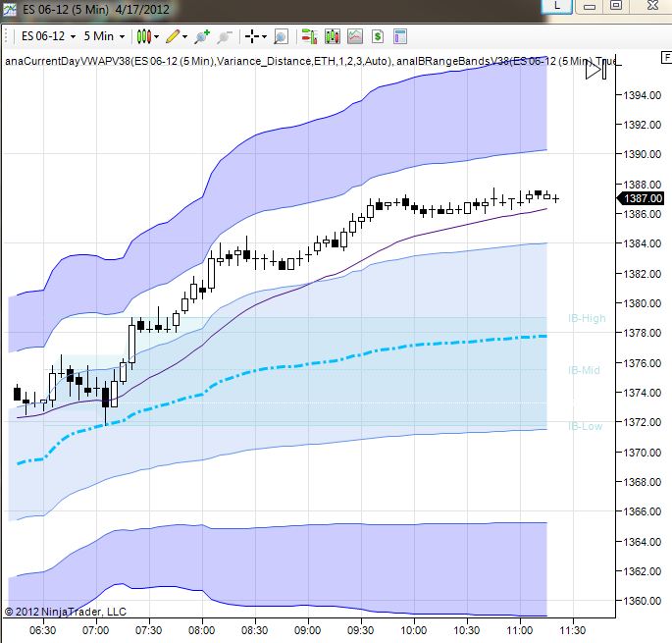Screen dimensions: 672x643
Task: Select the pencil drawing tools icon
Action: 173,36
